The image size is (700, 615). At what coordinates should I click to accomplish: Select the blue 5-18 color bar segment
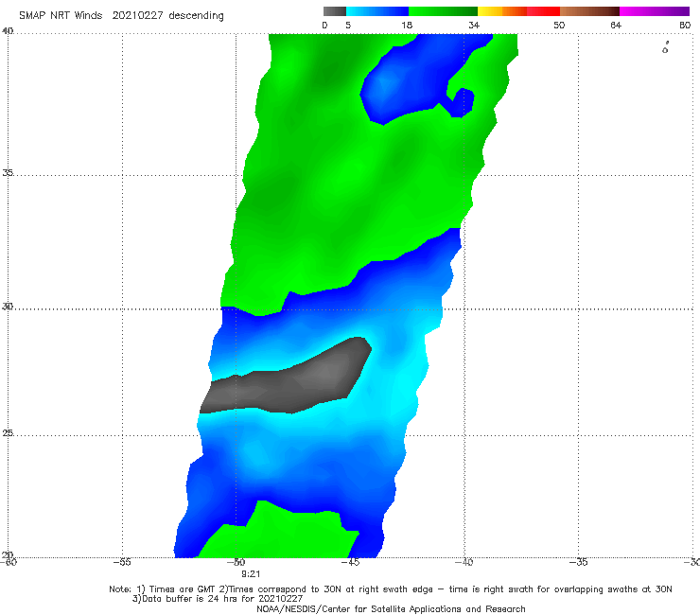[x=377, y=11]
